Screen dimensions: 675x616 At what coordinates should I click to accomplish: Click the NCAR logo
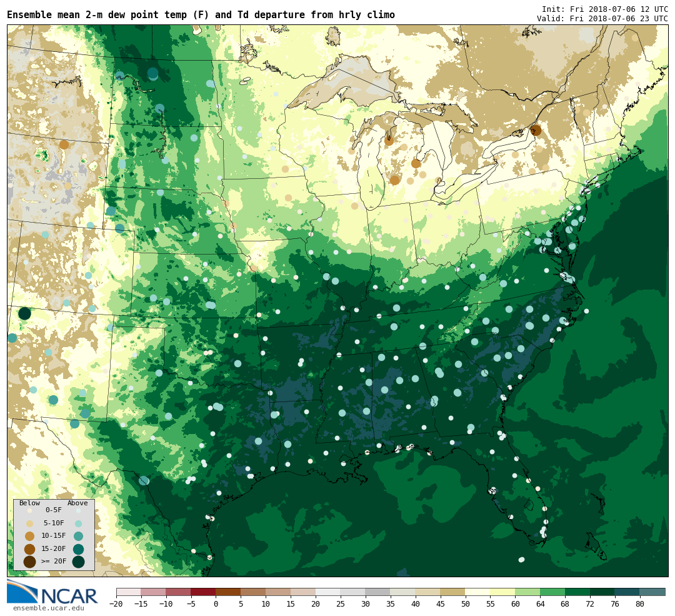pyautogui.click(x=52, y=592)
